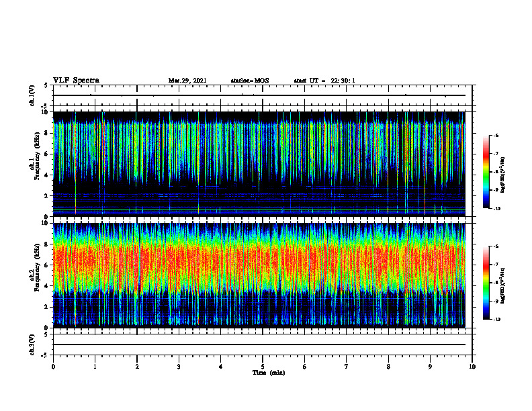Viewport: 532px width, 411px height.
Task: Click the "2" kHz tick of ch.1 panel
Action: tap(47, 195)
